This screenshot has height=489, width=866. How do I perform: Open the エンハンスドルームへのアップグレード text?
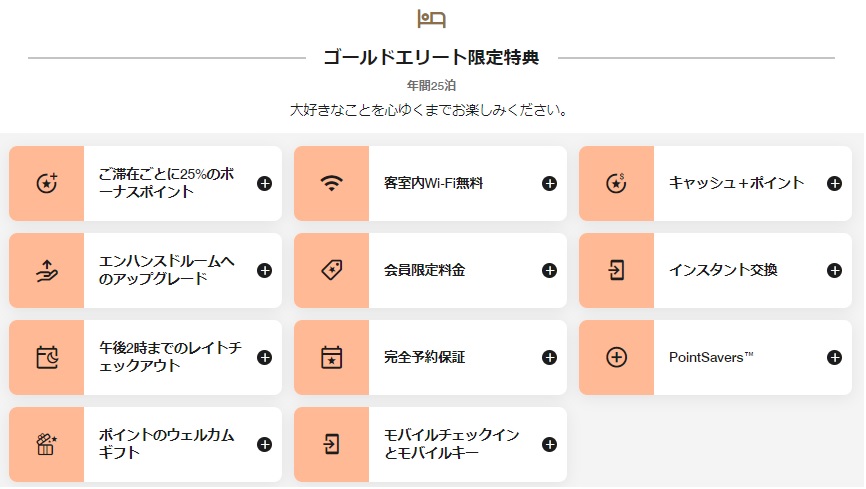coord(166,270)
